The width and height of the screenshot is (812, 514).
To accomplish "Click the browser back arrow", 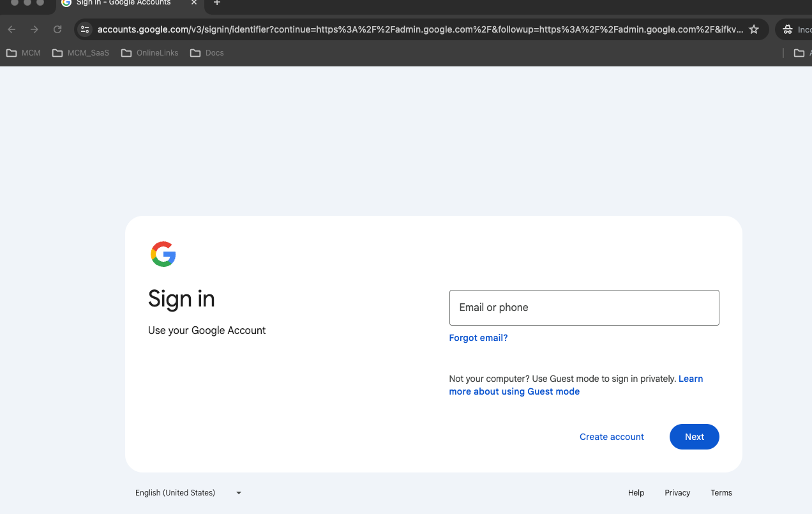I will pyautogui.click(x=11, y=29).
